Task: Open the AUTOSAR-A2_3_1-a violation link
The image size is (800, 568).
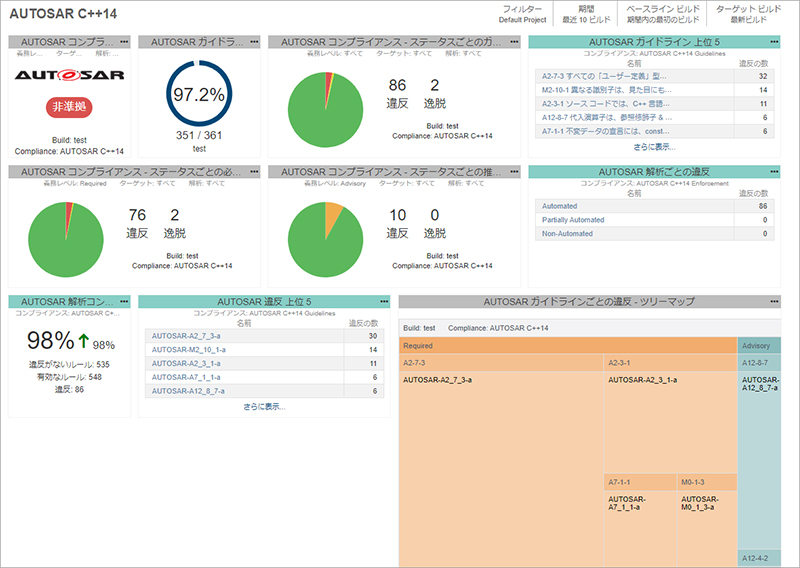Action: point(186,363)
